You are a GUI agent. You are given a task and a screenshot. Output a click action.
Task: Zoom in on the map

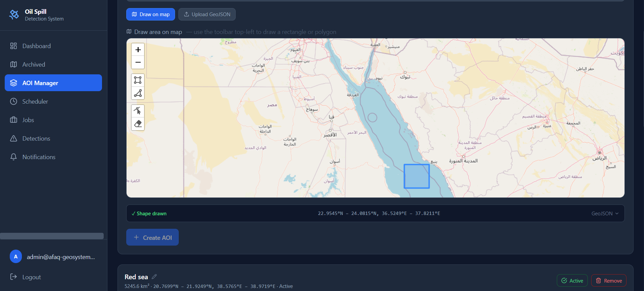click(x=138, y=50)
